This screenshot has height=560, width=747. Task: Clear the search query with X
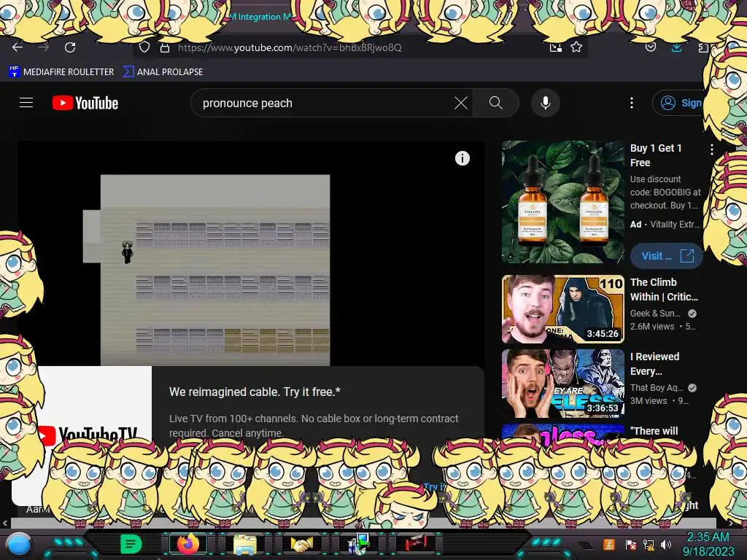pos(461,103)
